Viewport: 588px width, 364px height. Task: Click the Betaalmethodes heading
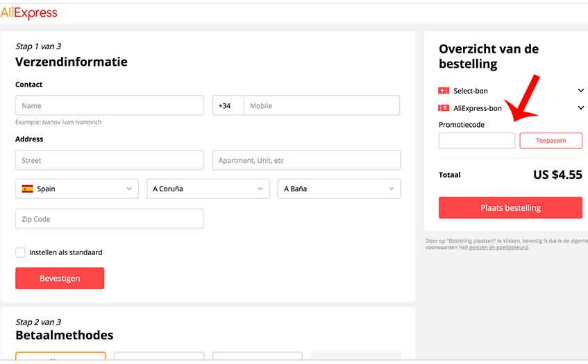coord(64,335)
